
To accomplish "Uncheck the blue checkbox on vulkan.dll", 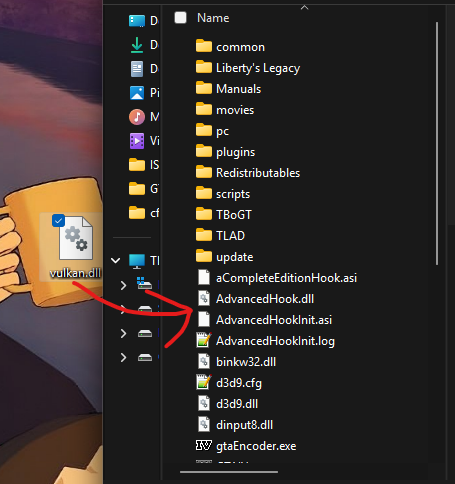I will [58, 220].
